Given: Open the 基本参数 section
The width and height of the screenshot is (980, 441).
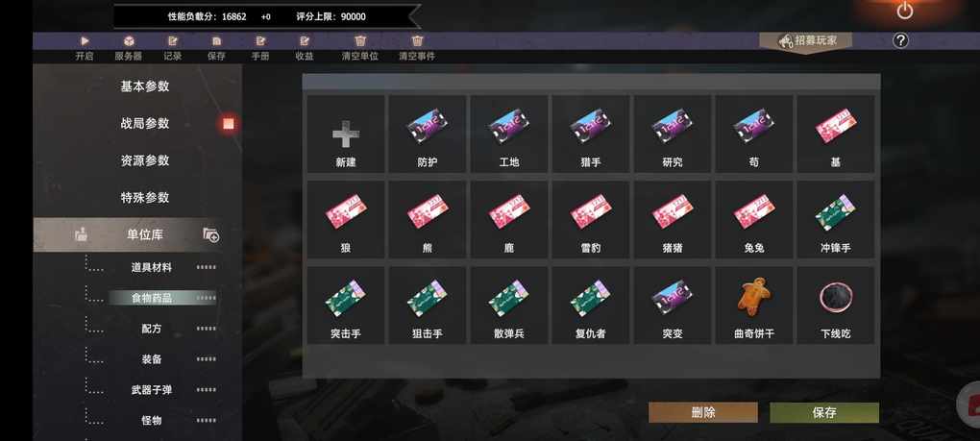Looking at the screenshot, I should [145, 86].
